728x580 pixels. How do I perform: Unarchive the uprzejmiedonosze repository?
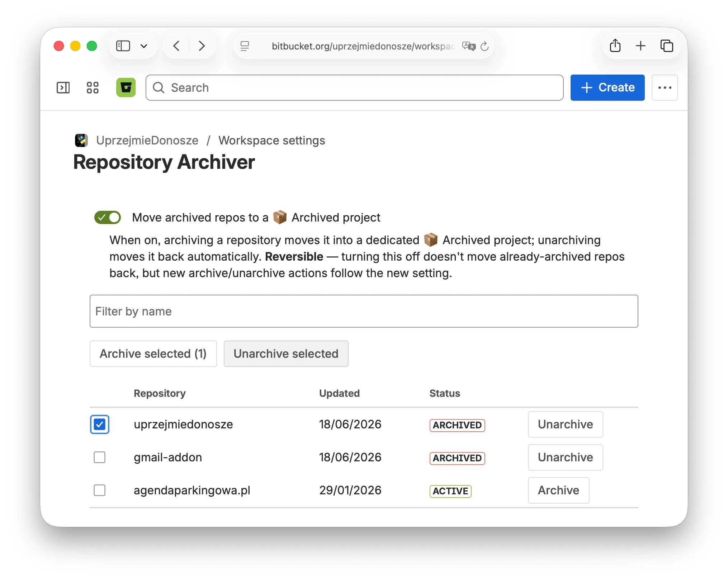point(565,424)
